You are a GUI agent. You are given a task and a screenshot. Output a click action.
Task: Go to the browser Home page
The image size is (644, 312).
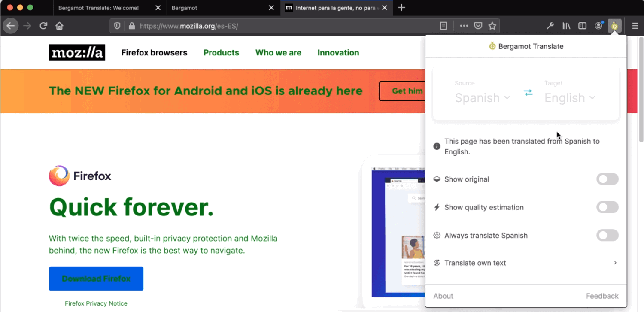[x=59, y=26]
